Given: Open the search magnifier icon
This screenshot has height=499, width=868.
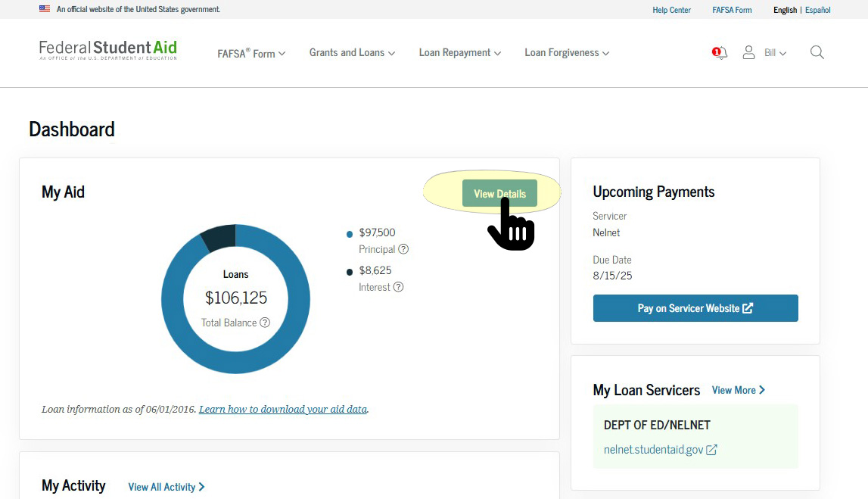Looking at the screenshot, I should pos(817,52).
